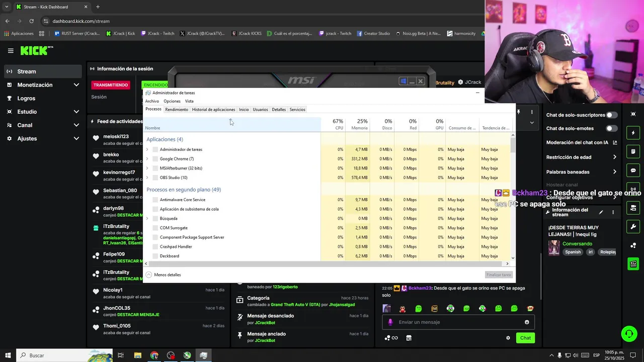Toggle Chat de solo-suscriptores switch
The height and width of the screenshot is (362, 644).
612,115
